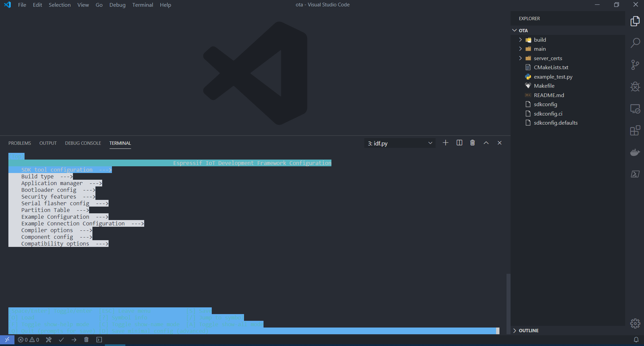This screenshot has width=644, height=346.
Task: Open the sdkconfig.defaults file
Action: (x=555, y=123)
